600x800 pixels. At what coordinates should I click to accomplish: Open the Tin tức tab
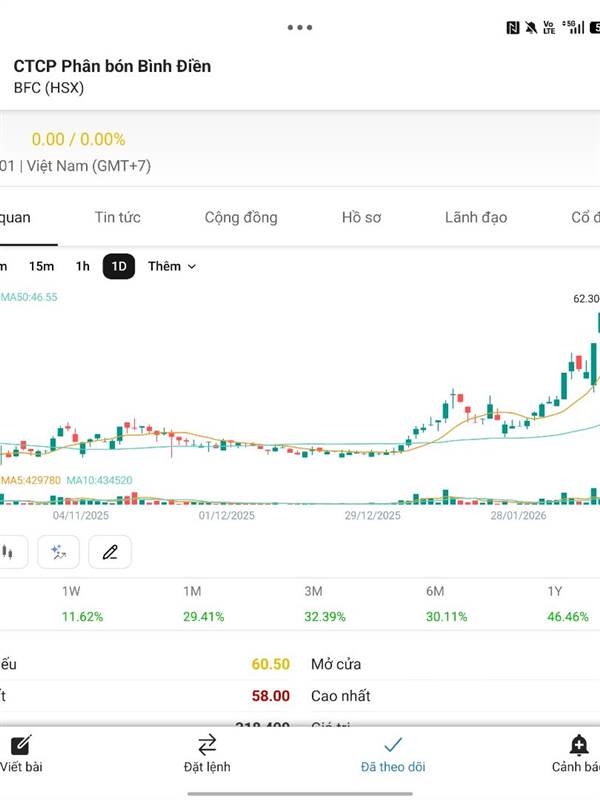(x=118, y=217)
